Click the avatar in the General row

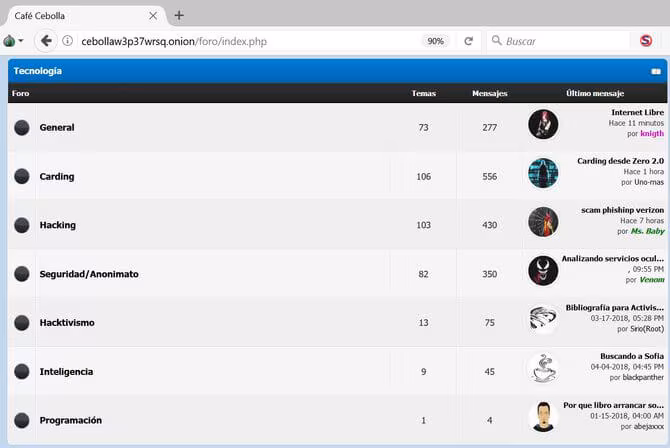pos(543,124)
